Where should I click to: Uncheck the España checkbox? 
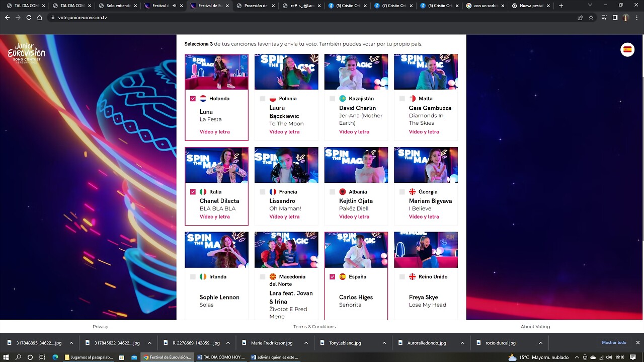tap(332, 277)
